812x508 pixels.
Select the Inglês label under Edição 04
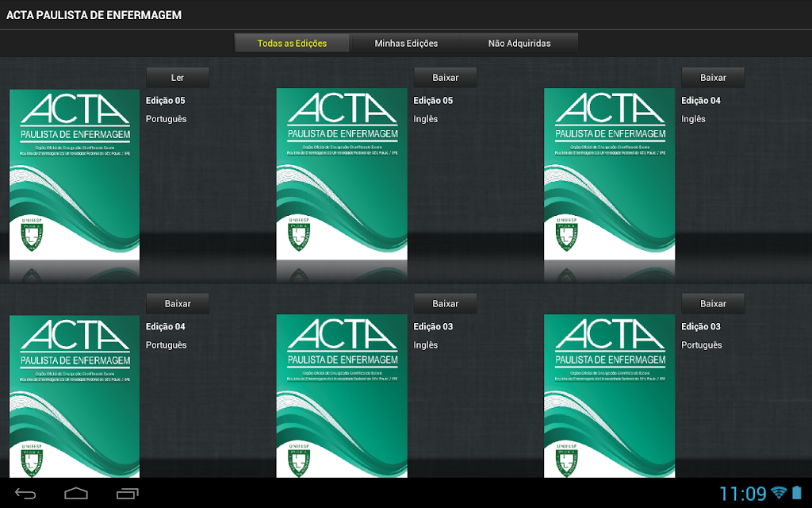click(x=693, y=119)
